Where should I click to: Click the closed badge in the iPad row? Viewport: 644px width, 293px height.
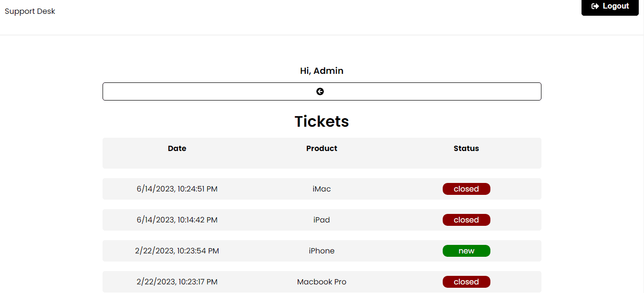466,220
